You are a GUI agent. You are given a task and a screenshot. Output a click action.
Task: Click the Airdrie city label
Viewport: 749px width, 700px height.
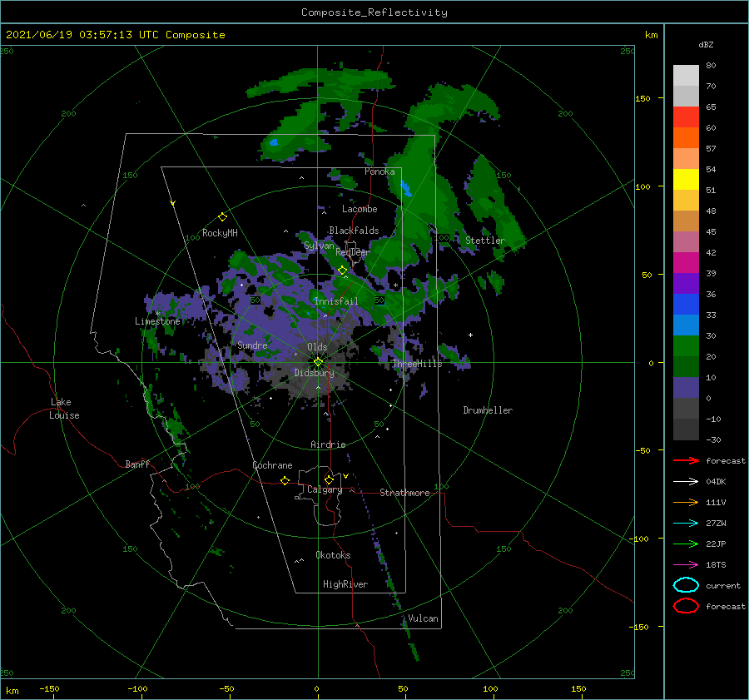coord(328,444)
